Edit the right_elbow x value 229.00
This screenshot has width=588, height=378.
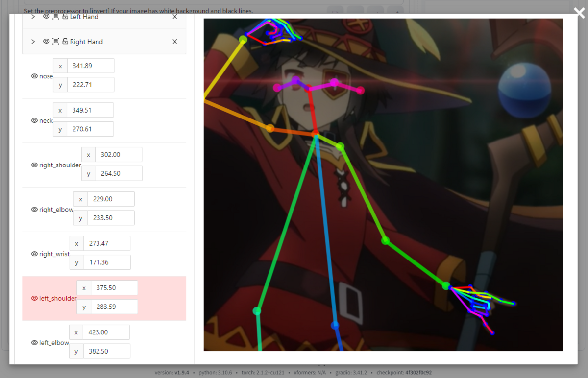pos(111,199)
